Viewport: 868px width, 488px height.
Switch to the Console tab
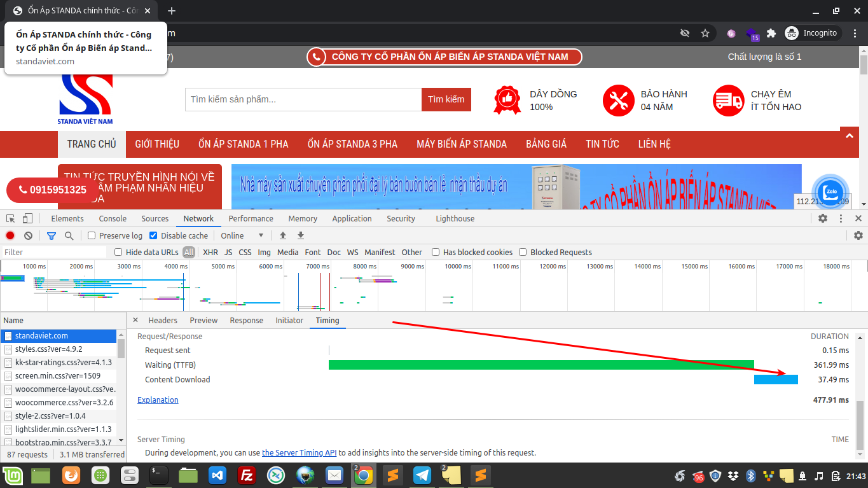click(113, 218)
